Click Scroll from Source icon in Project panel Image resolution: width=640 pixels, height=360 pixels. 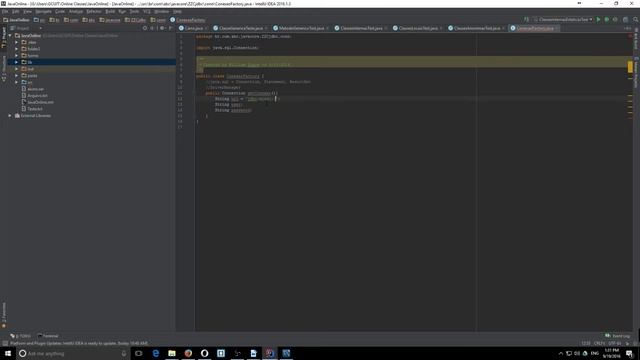point(144,28)
